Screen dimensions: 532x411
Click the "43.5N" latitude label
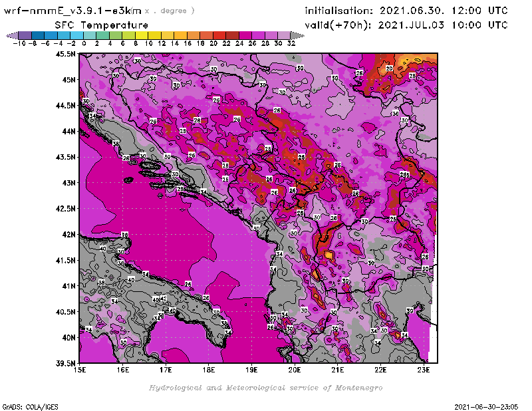(x=65, y=157)
